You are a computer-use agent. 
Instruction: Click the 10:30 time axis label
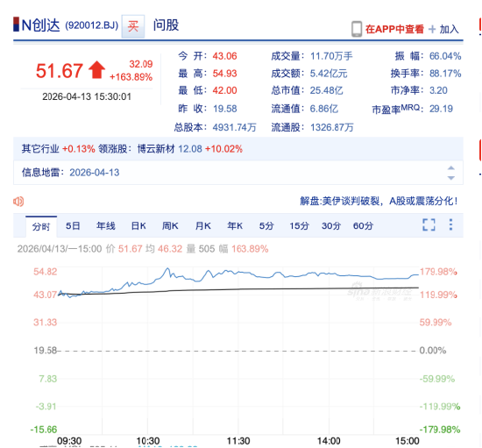148,441
